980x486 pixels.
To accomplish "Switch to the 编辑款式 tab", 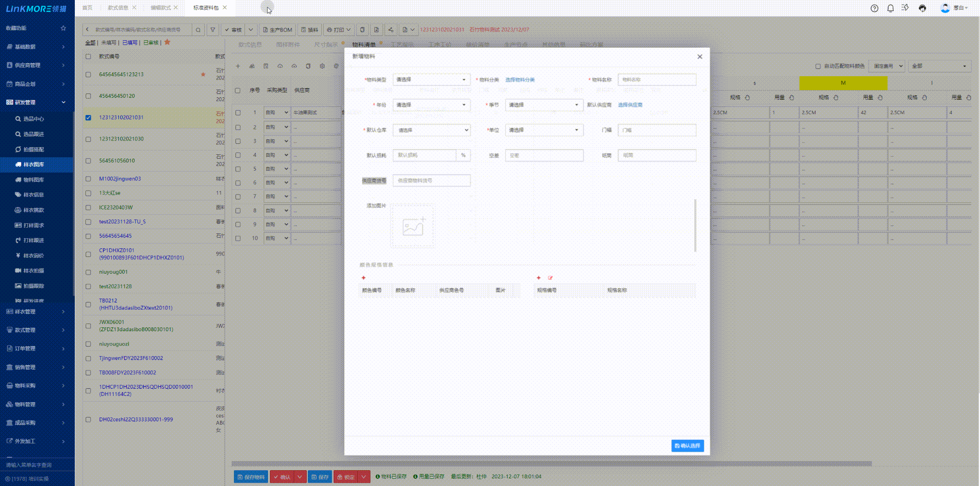I will pos(161,8).
